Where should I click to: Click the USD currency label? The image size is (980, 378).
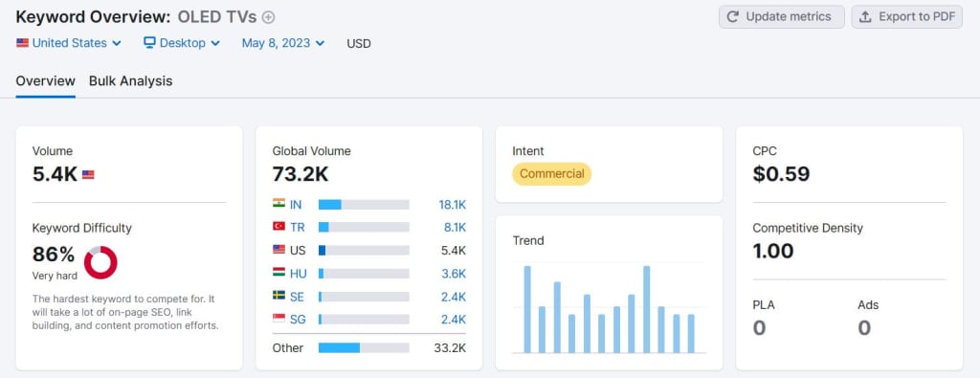tap(359, 44)
